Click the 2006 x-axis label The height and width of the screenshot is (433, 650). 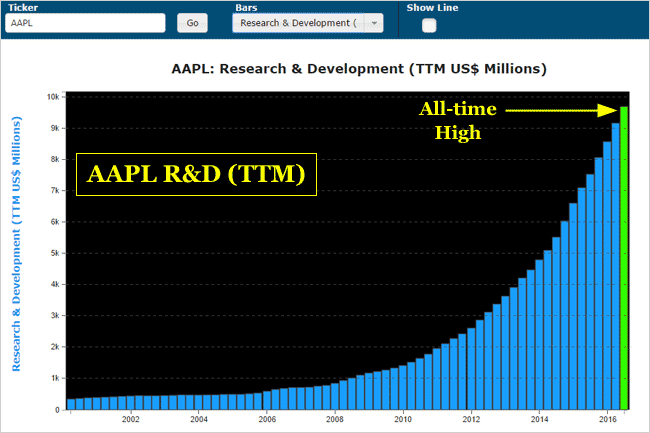pyautogui.click(x=267, y=419)
